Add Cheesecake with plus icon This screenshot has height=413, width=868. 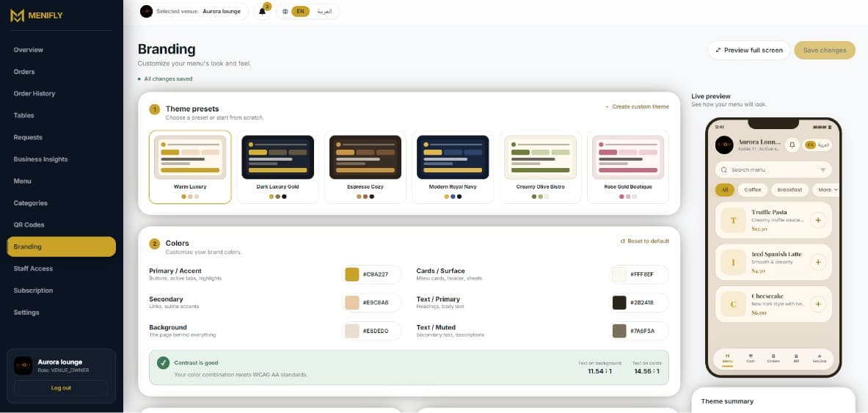tap(817, 304)
